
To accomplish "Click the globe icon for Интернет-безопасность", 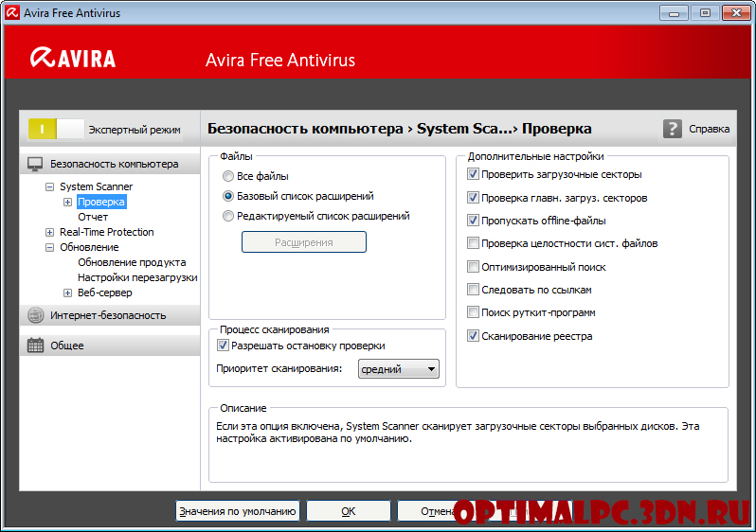I will (36, 315).
